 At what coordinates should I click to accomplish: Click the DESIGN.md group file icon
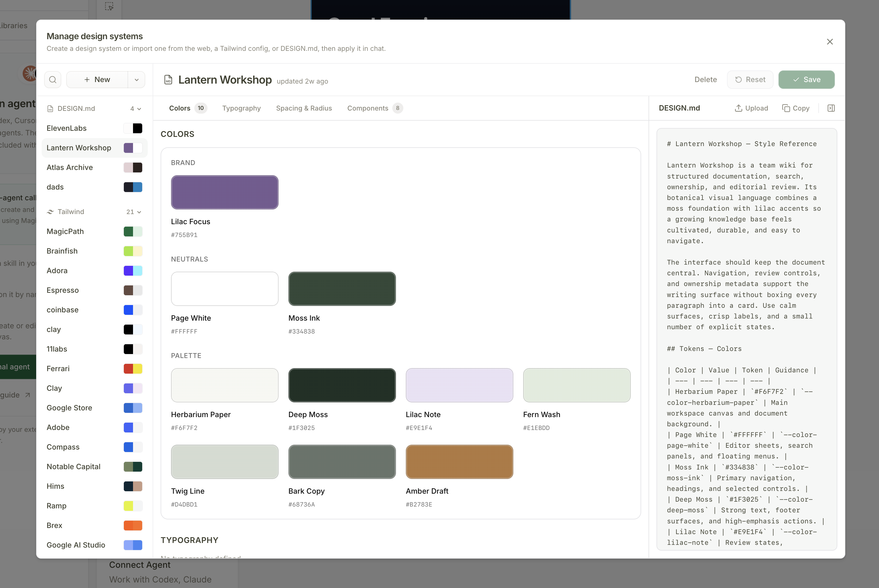pyautogui.click(x=50, y=109)
